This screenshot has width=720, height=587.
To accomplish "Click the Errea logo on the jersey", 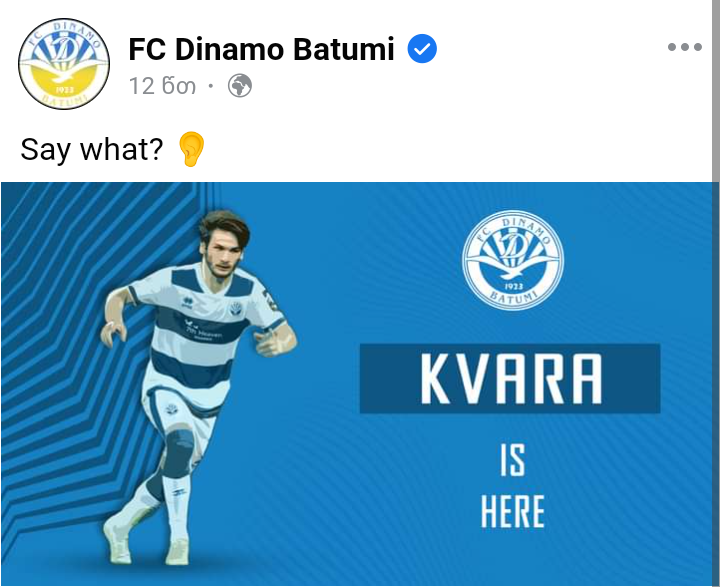I will click(187, 302).
